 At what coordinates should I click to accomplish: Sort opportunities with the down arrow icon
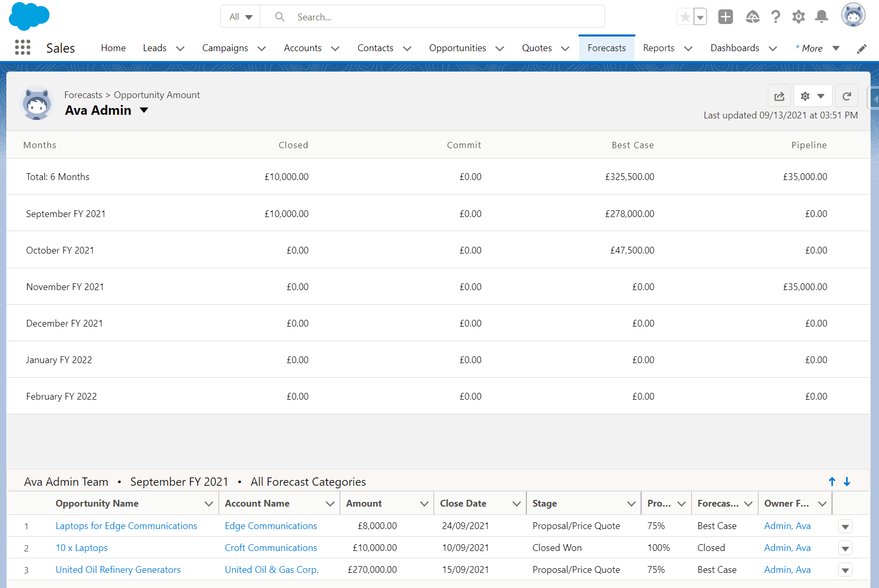point(846,482)
